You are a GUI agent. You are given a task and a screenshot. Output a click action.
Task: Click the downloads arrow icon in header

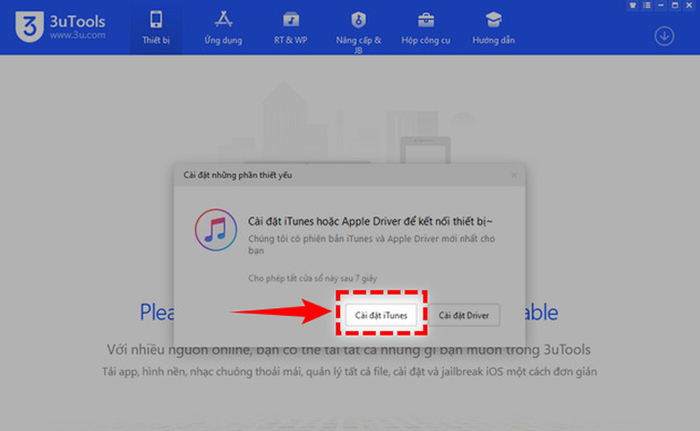pyautogui.click(x=664, y=36)
